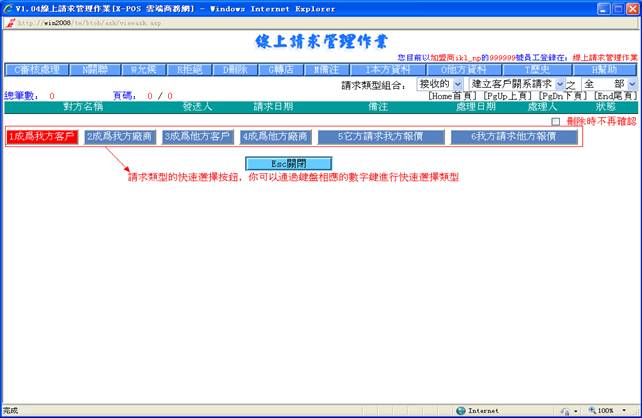Open the 100% zoom level control

[606, 410]
